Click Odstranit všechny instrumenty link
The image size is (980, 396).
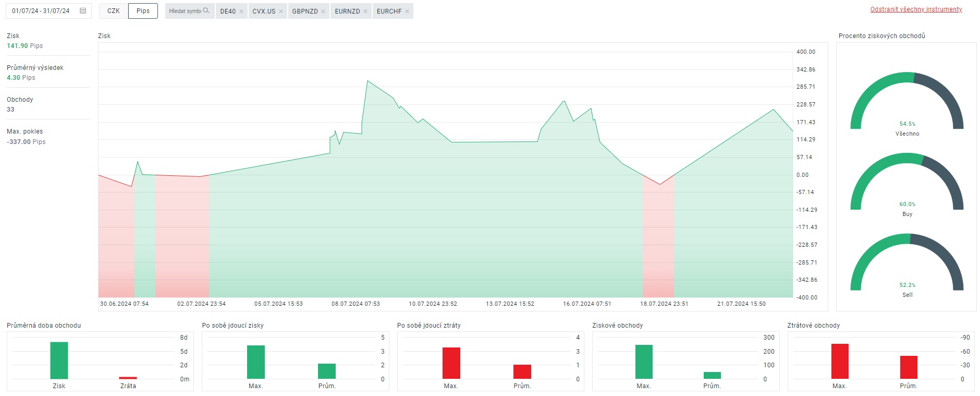click(916, 9)
